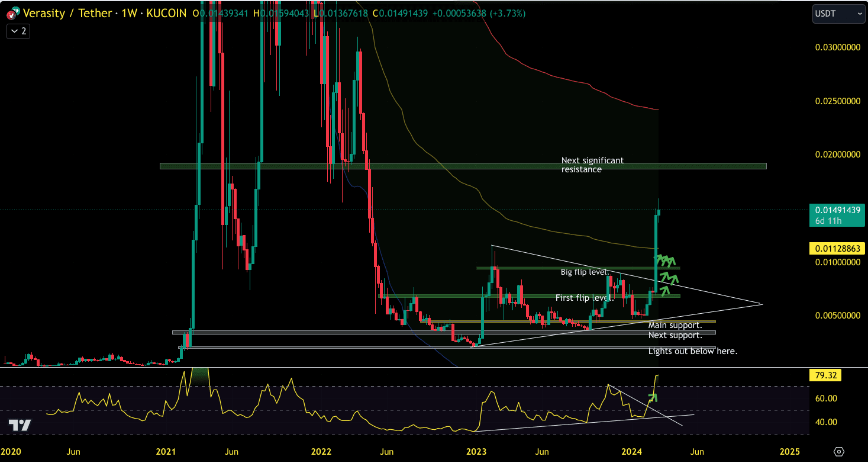Select the 'Next support.' annotation
The height and width of the screenshot is (463, 868).
pyautogui.click(x=675, y=335)
